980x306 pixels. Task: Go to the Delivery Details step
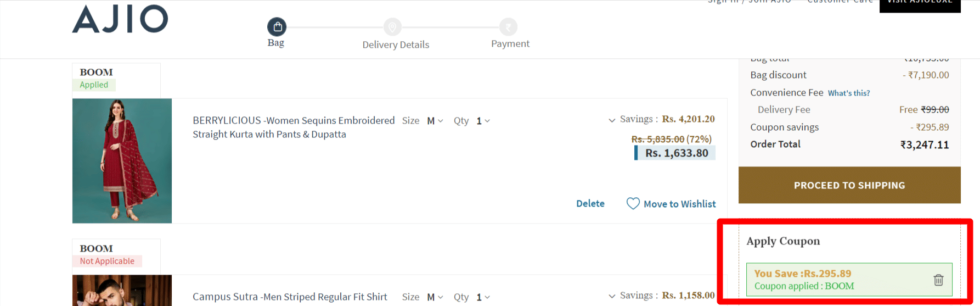tap(396, 44)
